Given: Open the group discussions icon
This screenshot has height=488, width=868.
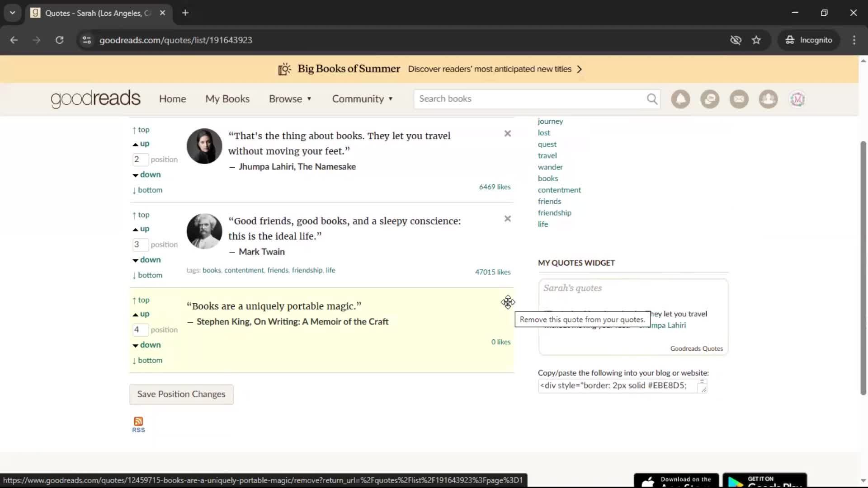Looking at the screenshot, I should tap(710, 99).
